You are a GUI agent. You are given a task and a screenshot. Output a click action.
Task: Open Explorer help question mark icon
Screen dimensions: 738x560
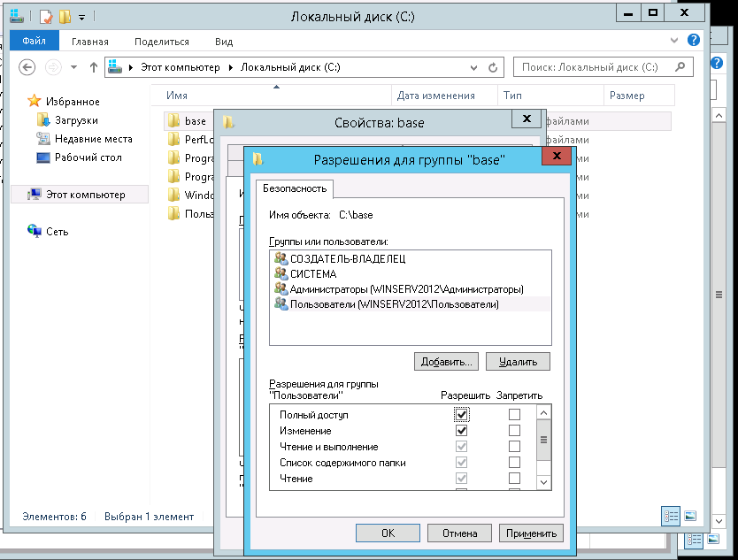(x=693, y=40)
